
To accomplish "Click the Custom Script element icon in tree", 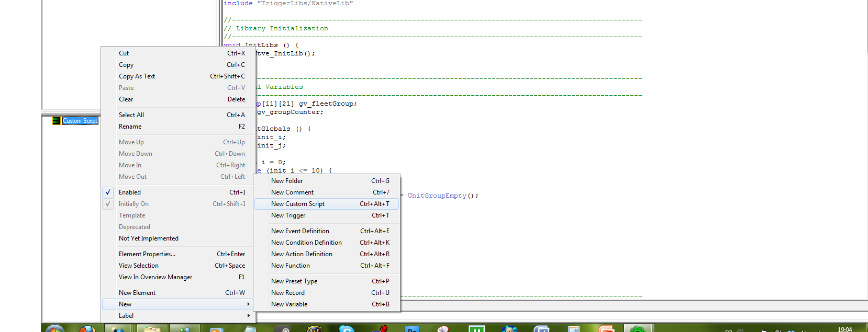I will 56,121.
